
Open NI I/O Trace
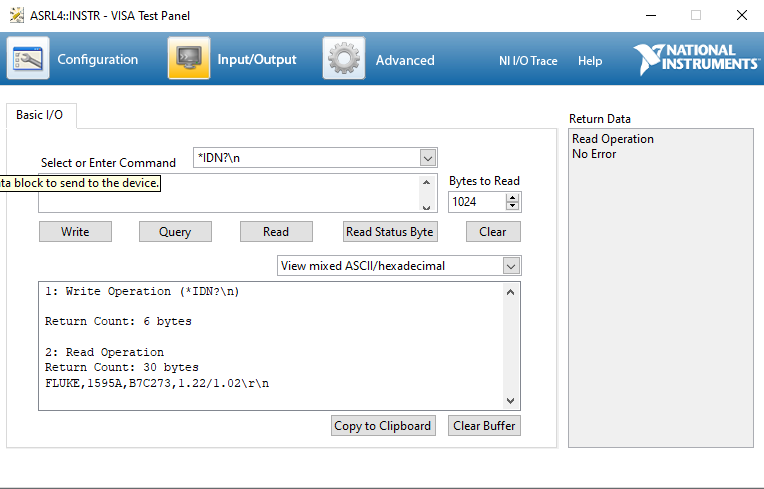click(528, 60)
